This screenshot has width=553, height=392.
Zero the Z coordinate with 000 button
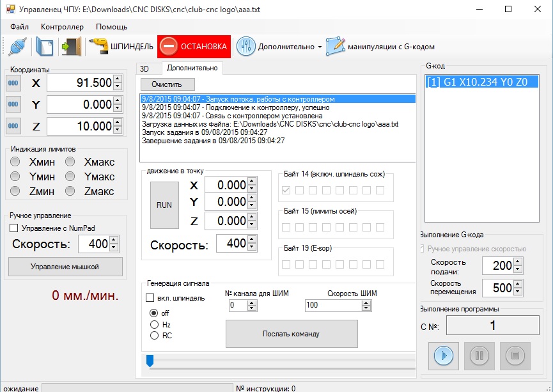(13, 126)
